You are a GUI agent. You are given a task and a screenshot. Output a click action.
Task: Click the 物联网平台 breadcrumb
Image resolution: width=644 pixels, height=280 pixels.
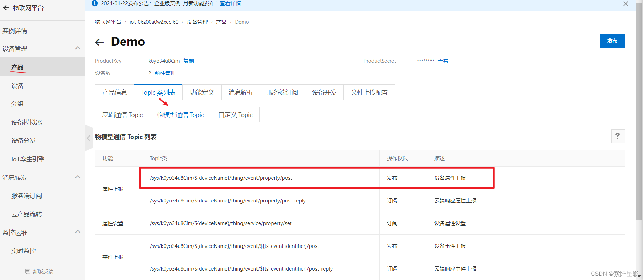click(x=108, y=22)
